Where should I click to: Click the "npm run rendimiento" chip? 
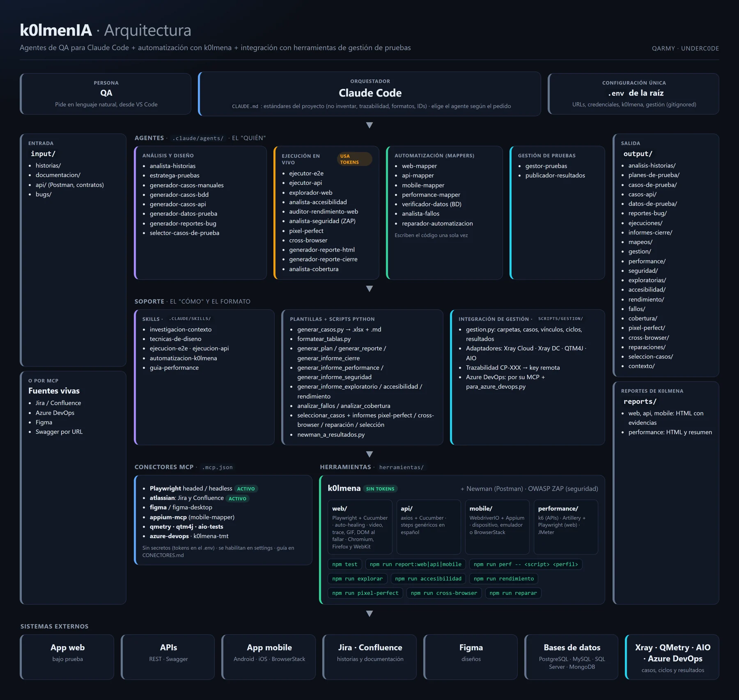point(504,579)
